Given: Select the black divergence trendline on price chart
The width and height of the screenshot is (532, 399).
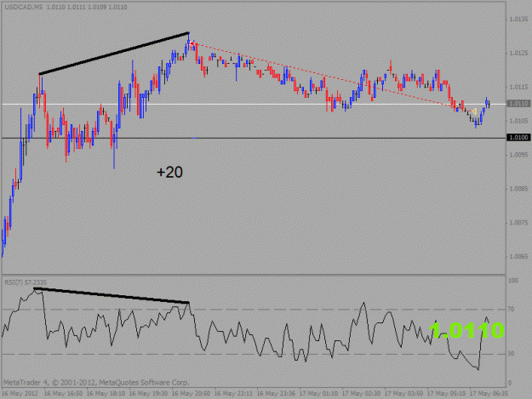Looking at the screenshot, I should tap(114, 54).
